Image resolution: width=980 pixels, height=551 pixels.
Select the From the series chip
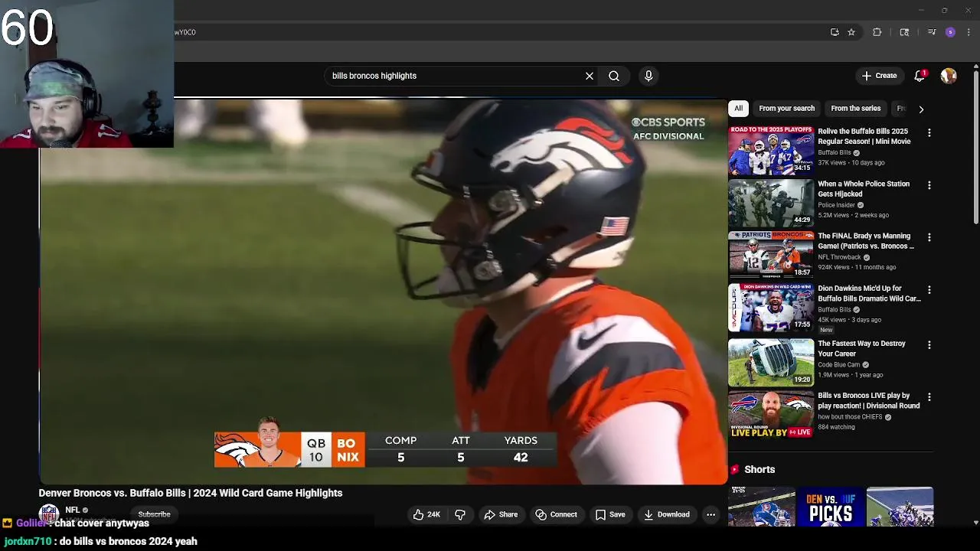click(x=855, y=109)
